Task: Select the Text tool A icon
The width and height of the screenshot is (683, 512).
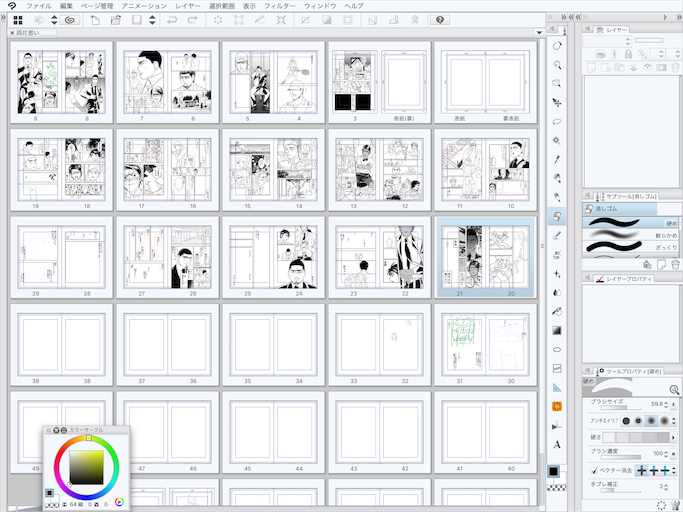Action: click(x=557, y=445)
